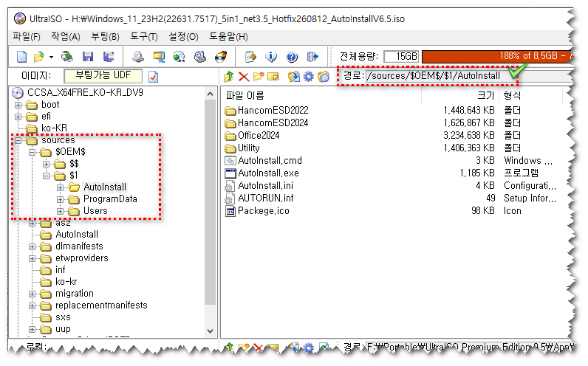This screenshot has height=366, width=588.
Task: Select the sxs folder in tree
Action: [63, 317]
